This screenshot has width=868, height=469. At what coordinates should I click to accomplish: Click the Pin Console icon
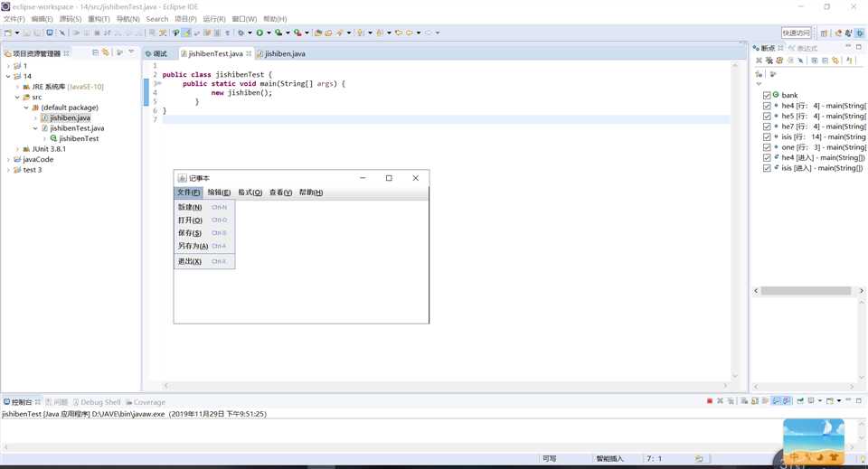point(800,400)
